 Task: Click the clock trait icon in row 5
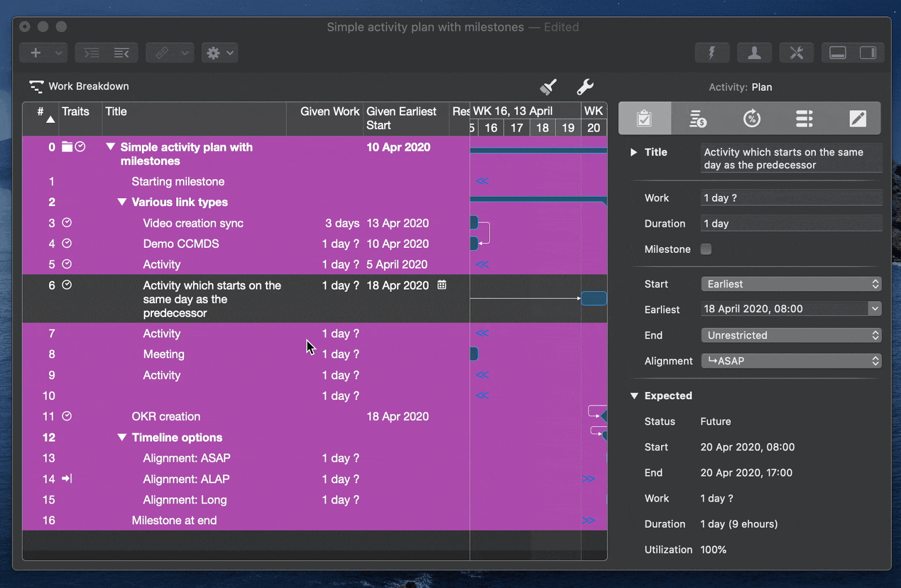(x=67, y=264)
